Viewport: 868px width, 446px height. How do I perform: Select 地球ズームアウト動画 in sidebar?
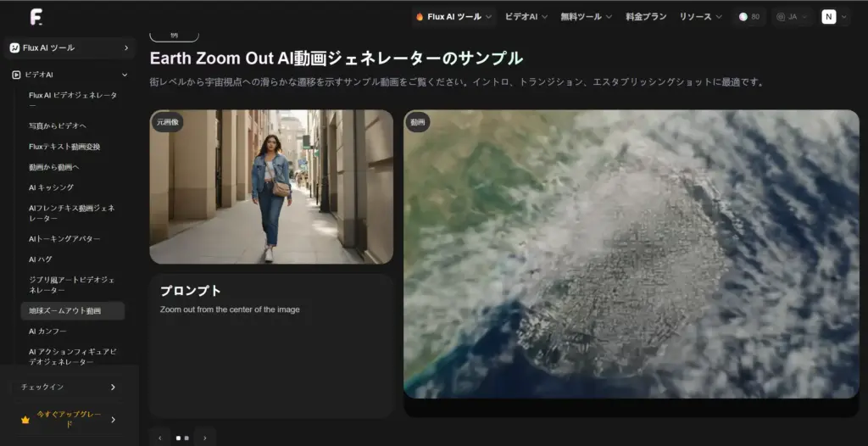tap(73, 311)
